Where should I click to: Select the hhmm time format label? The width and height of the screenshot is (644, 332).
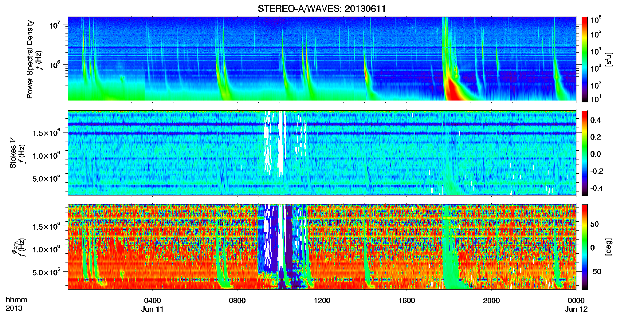[x=17, y=300]
